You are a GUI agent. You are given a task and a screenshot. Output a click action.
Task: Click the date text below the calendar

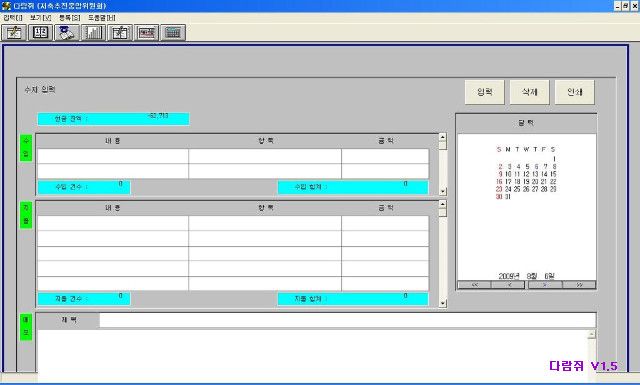(x=527, y=276)
